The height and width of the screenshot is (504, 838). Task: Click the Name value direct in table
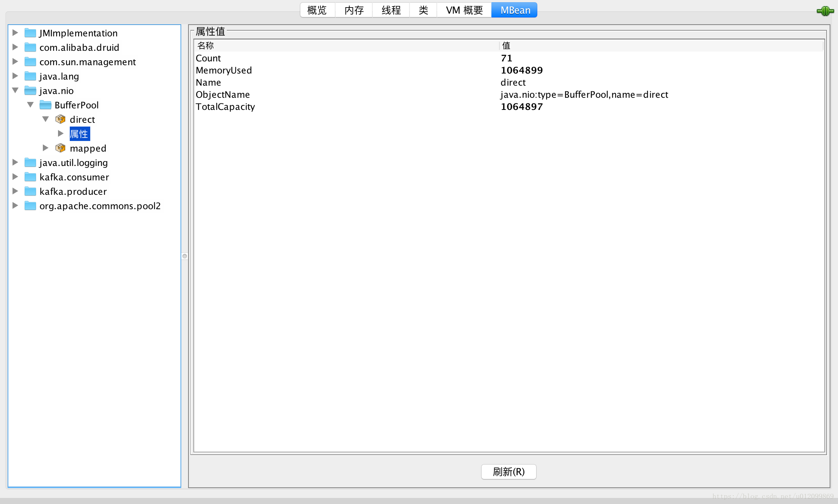click(x=513, y=82)
